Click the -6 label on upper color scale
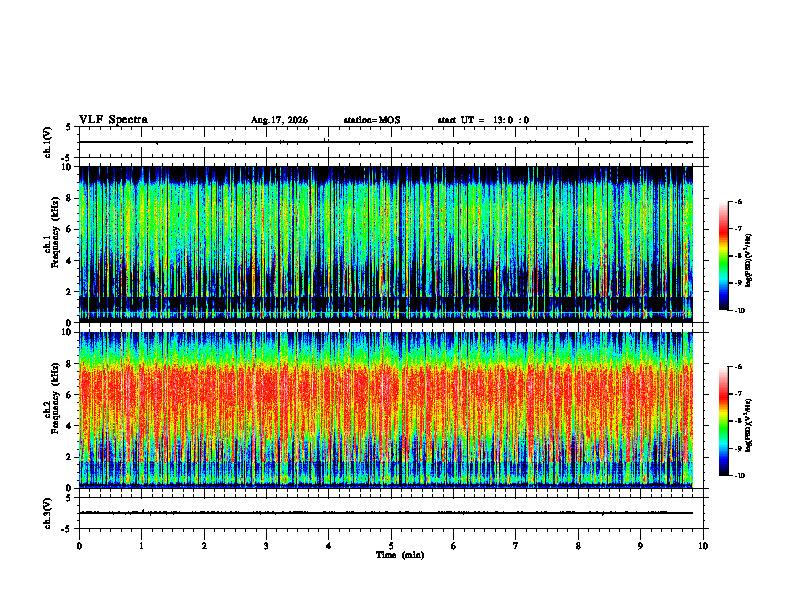 (738, 201)
